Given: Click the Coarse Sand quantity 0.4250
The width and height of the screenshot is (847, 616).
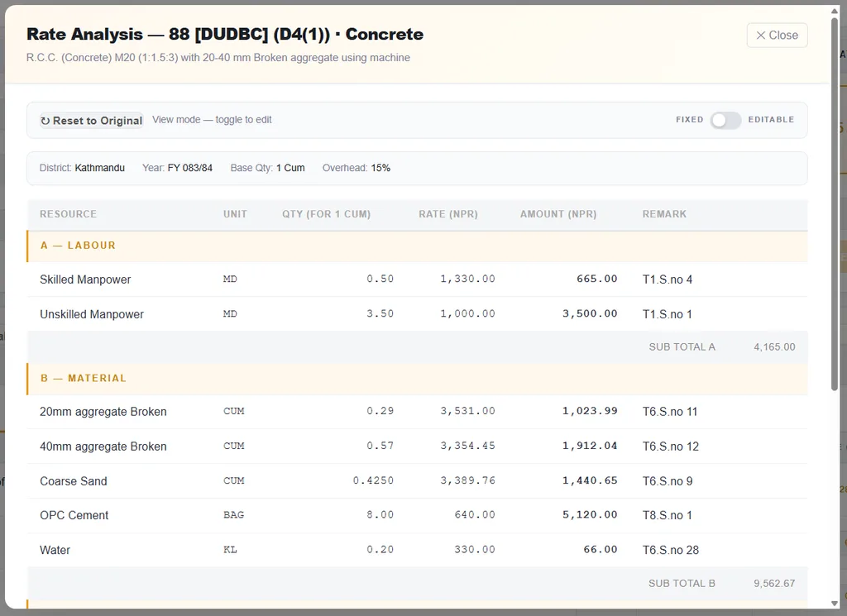Looking at the screenshot, I should pos(373,480).
